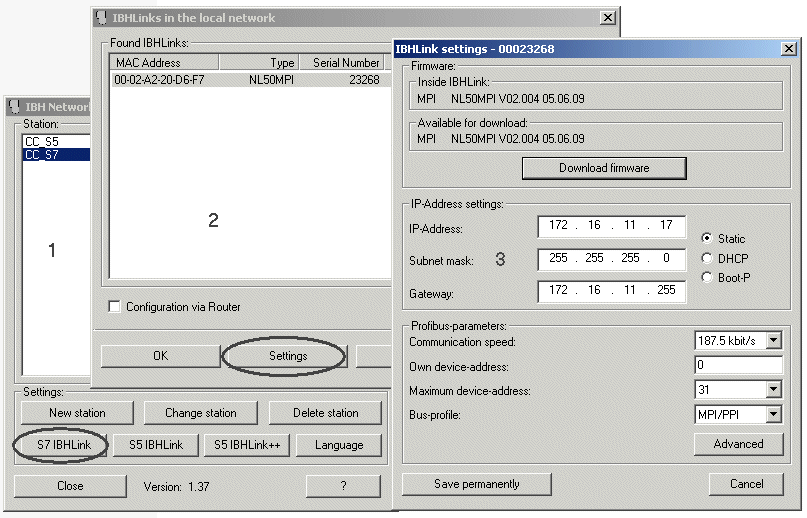Click the NL50MPI type cell

point(271,80)
